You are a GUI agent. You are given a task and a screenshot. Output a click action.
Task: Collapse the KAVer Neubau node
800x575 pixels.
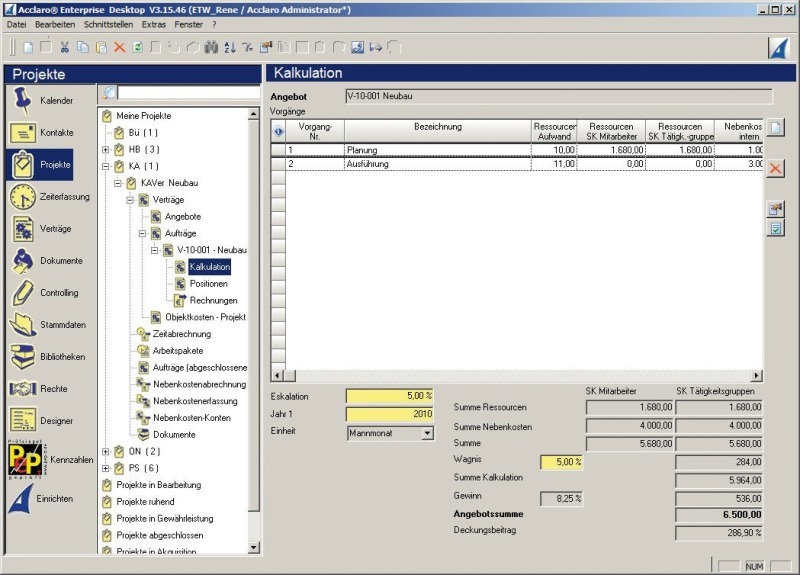(x=118, y=183)
